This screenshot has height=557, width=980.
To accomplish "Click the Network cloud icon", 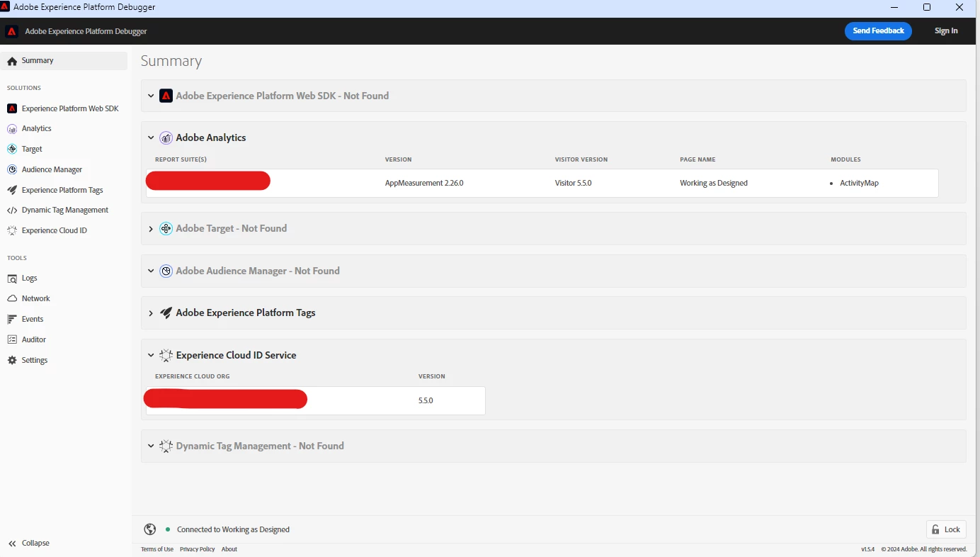I will [12, 298].
